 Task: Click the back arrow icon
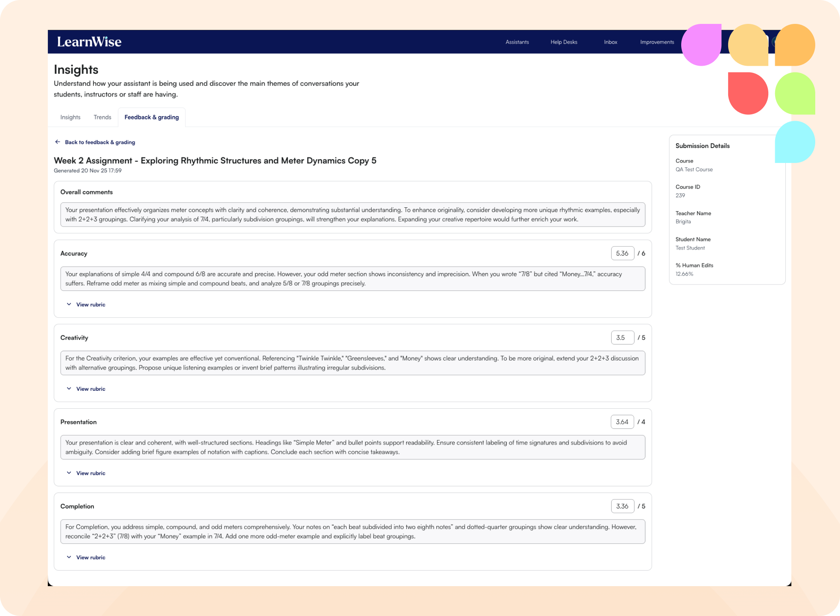pos(58,142)
